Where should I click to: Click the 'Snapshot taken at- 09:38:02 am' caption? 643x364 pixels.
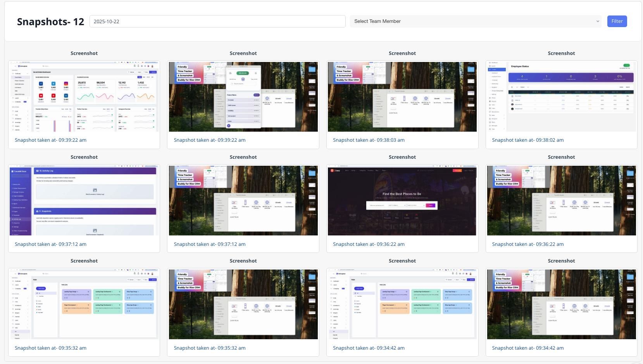coord(528,140)
